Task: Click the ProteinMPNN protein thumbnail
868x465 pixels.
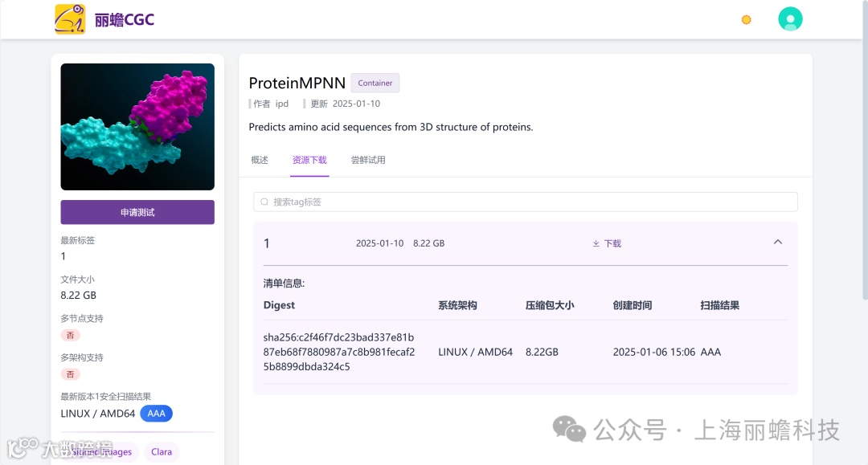Action: click(x=137, y=127)
